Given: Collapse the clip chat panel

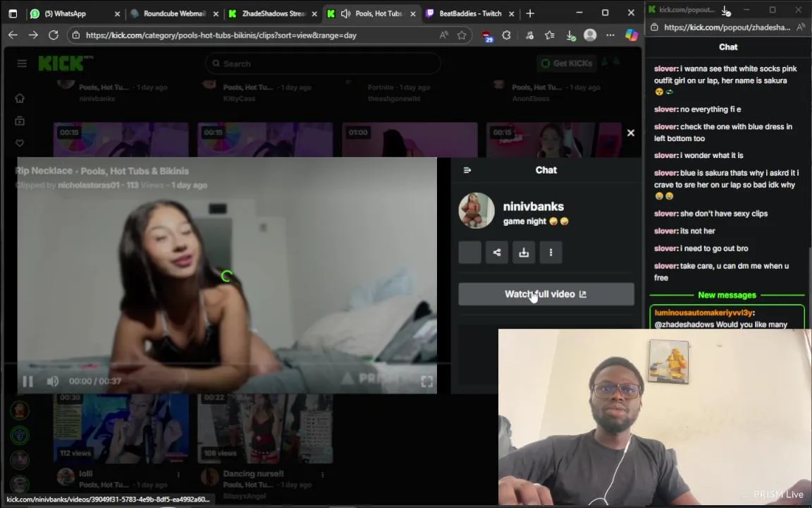Looking at the screenshot, I should [x=467, y=170].
